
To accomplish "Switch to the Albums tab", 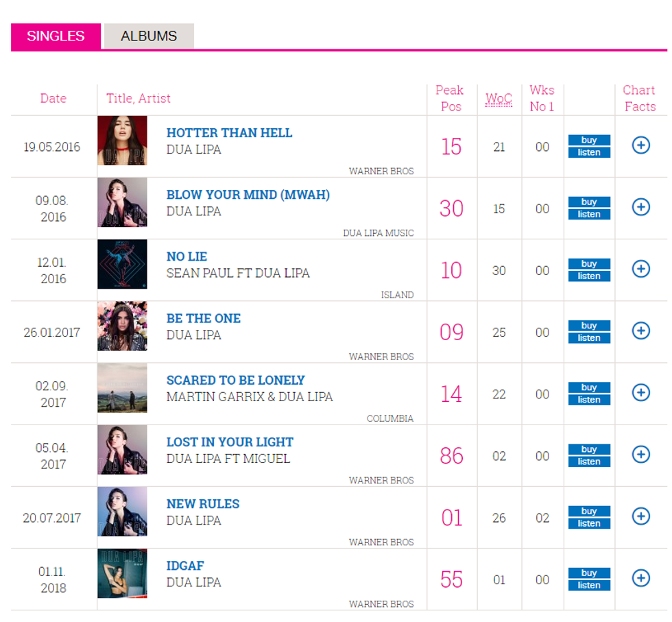I will 149,36.
